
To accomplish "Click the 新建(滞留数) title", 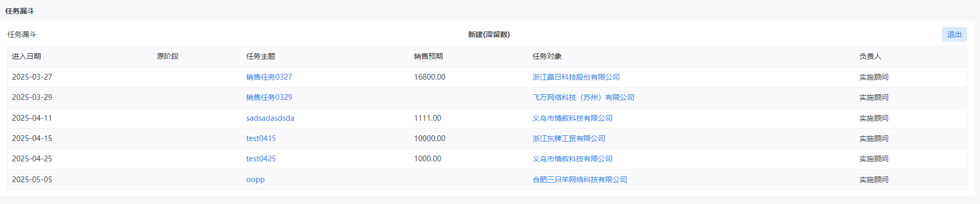I will (489, 34).
